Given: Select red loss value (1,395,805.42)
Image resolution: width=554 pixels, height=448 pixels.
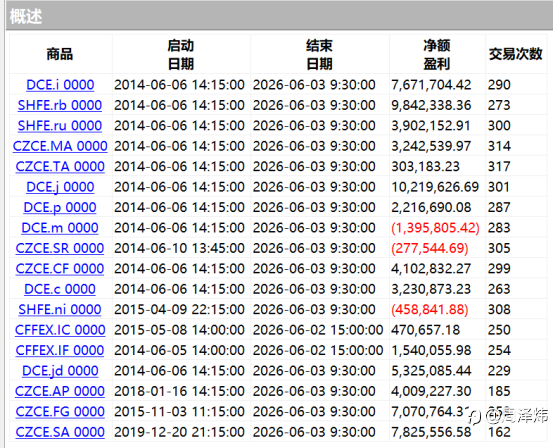Looking at the screenshot, I should [x=435, y=228].
